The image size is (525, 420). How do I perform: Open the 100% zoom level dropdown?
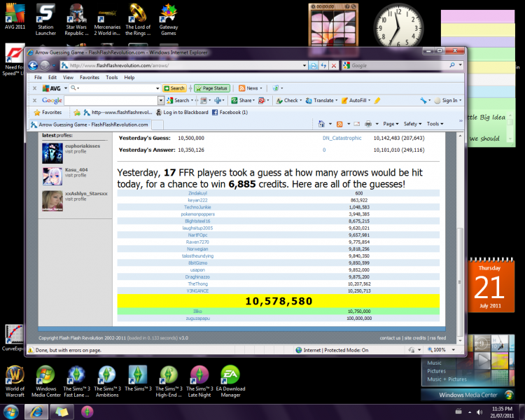point(454,350)
